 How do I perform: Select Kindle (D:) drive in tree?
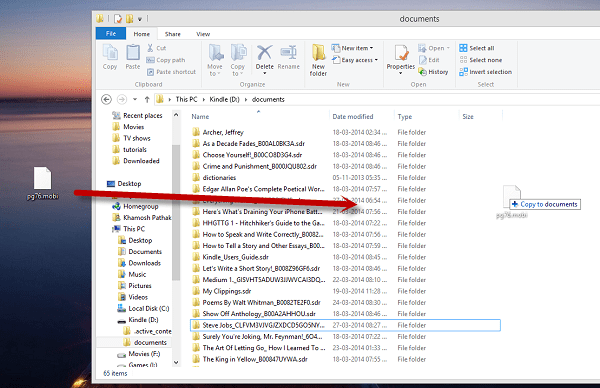tap(138, 320)
